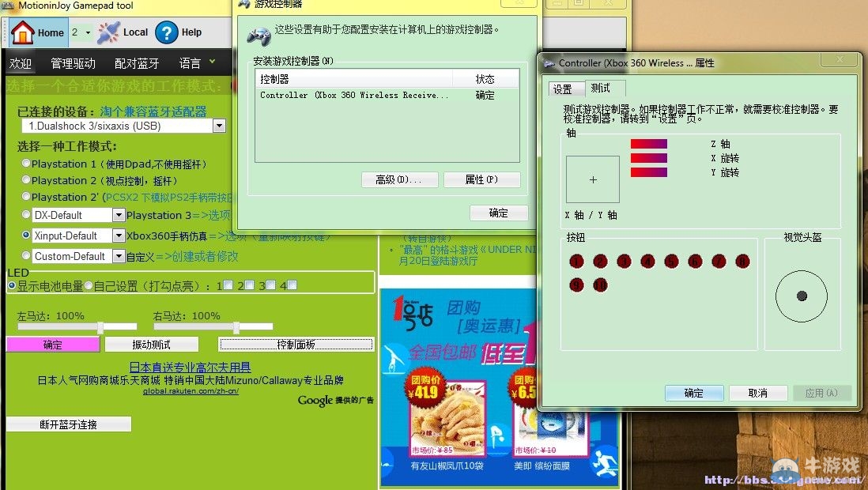This screenshot has height=490, width=868.
Task: Click the 状态 column header
Action: (x=485, y=79)
